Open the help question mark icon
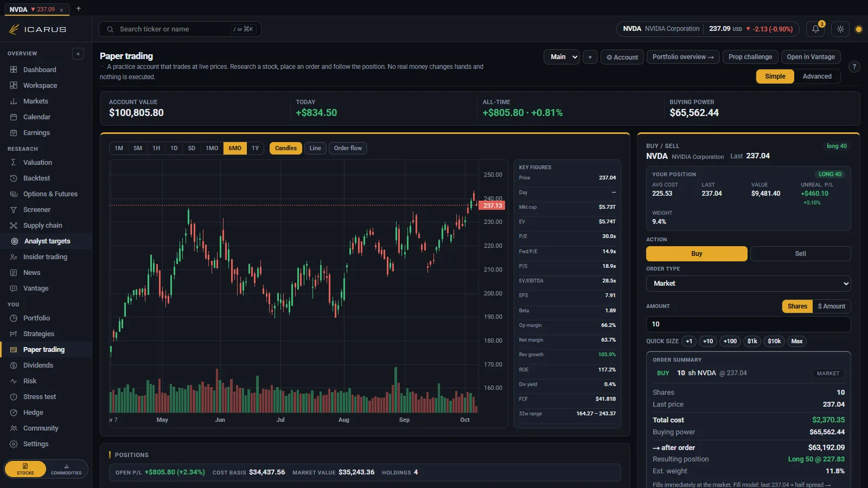The width and height of the screenshot is (868, 488). pos(854,67)
